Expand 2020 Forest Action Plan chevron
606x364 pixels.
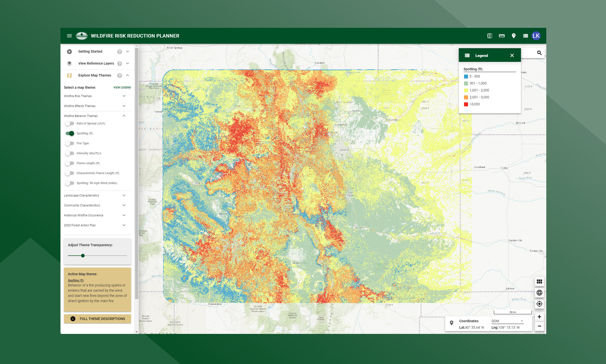tap(124, 225)
